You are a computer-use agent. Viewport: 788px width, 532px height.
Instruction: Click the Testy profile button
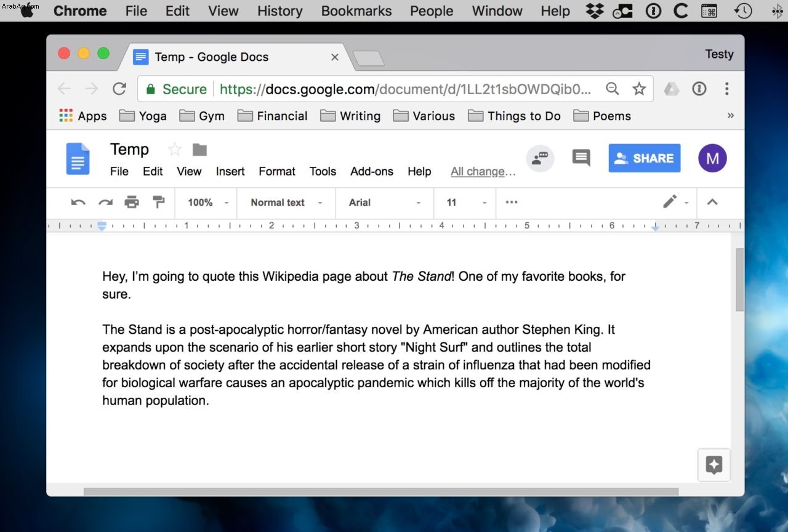click(719, 54)
